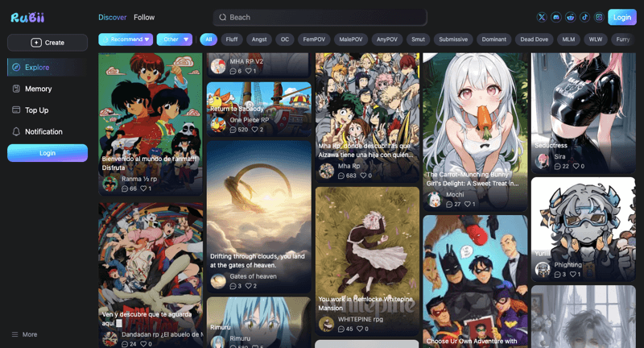The width and height of the screenshot is (644, 348).
Task: Enable the Angst tag filter
Action: [x=259, y=39]
